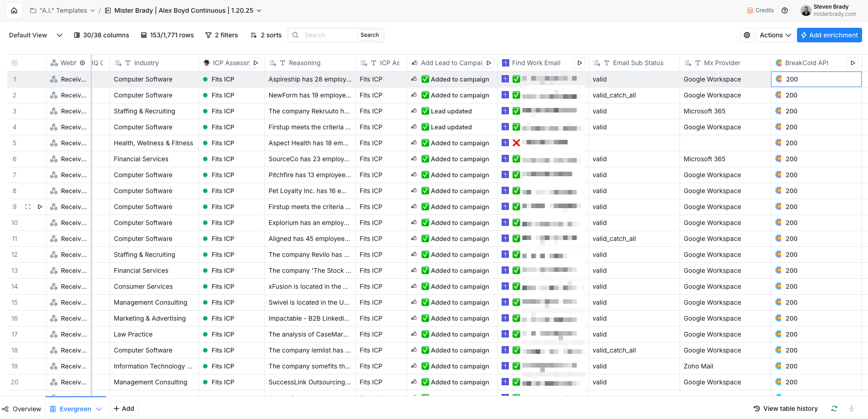868x419 pixels.
Task: Open Steven Brady's profile avatar
Action: (806, 10)
